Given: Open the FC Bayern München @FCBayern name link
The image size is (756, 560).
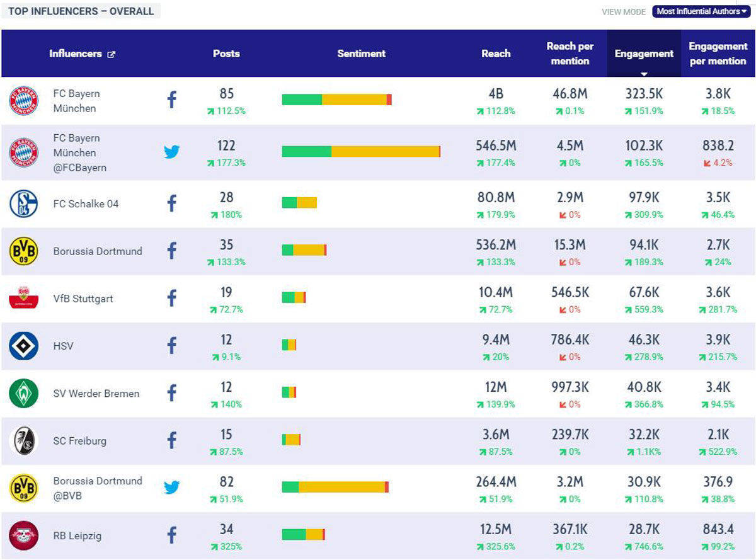Looking at the screenshot, I should point(79,152).
